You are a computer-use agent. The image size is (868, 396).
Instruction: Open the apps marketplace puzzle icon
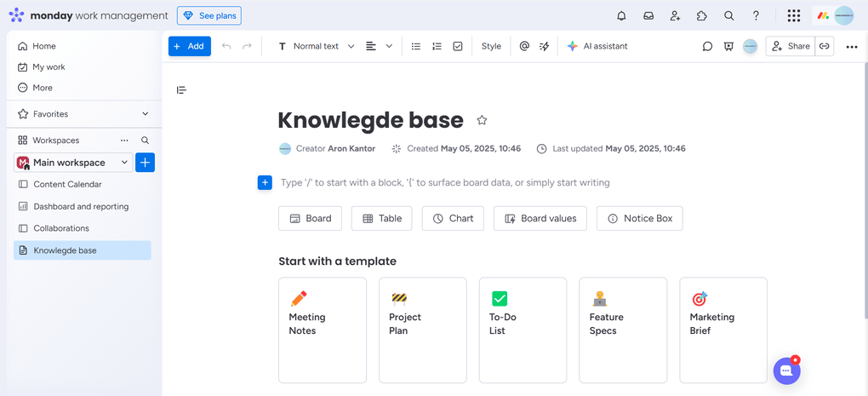pyautogui.click(x=702, y=15)
